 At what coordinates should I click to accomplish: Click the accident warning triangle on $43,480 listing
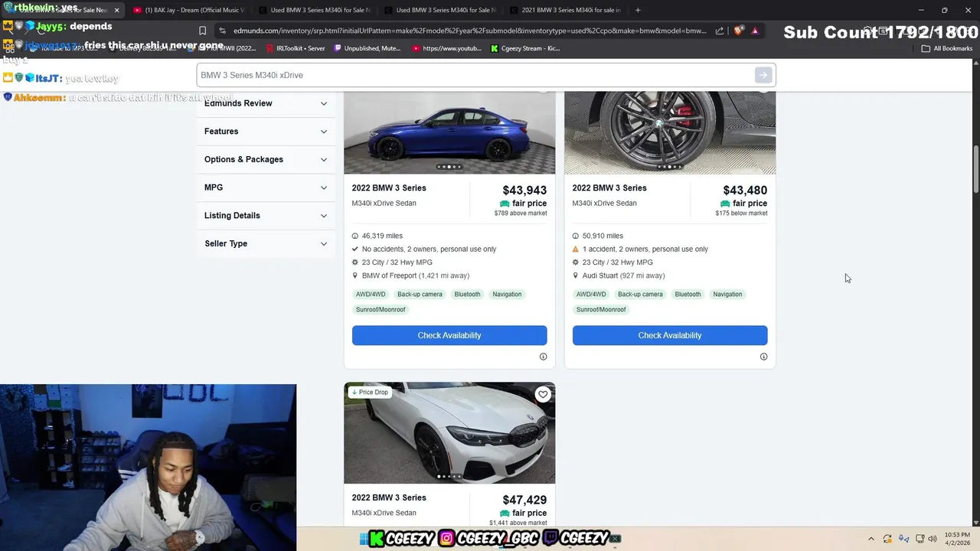[x=576, y=249]
